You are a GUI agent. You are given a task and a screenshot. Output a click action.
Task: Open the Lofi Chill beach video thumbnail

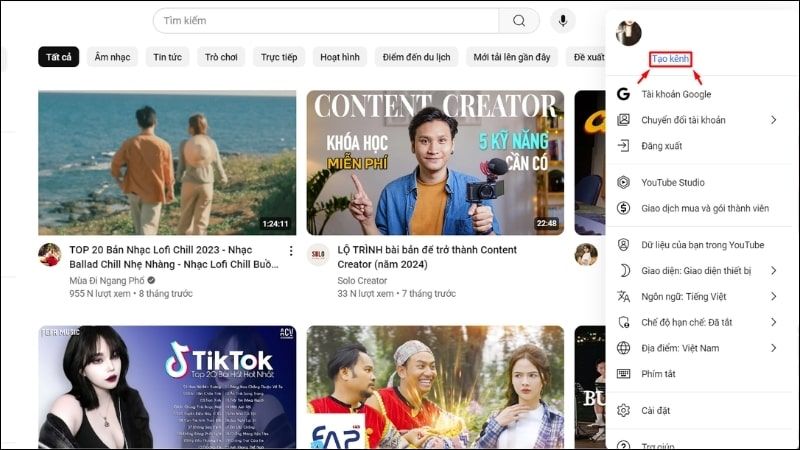tap(167, 163)
